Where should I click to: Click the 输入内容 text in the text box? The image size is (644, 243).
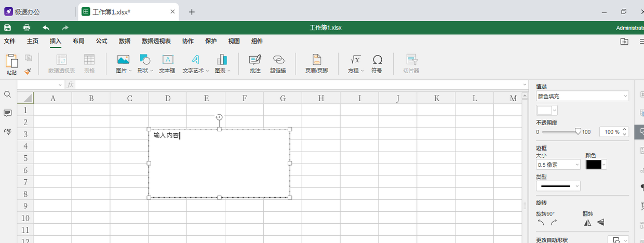pyautogui.click(x=166, y=136)
